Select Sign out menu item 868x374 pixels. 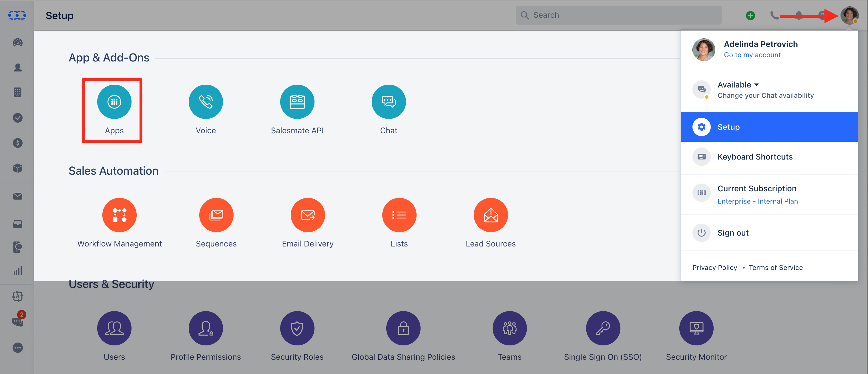769,233
